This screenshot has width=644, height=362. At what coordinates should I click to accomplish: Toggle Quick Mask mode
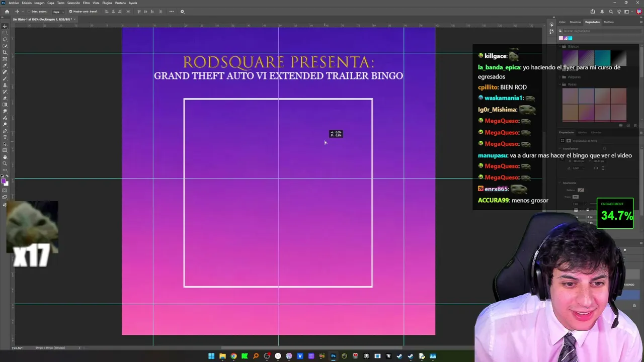coord(5,191)
